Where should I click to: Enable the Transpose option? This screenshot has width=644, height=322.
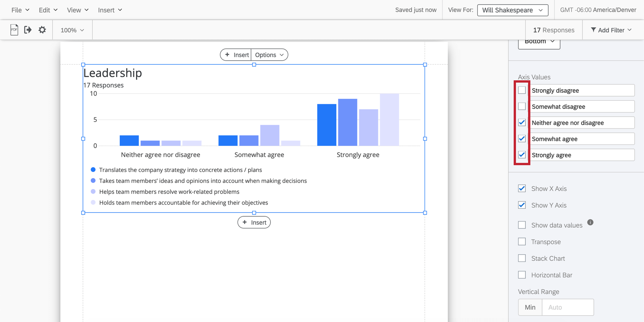point(522,242)
